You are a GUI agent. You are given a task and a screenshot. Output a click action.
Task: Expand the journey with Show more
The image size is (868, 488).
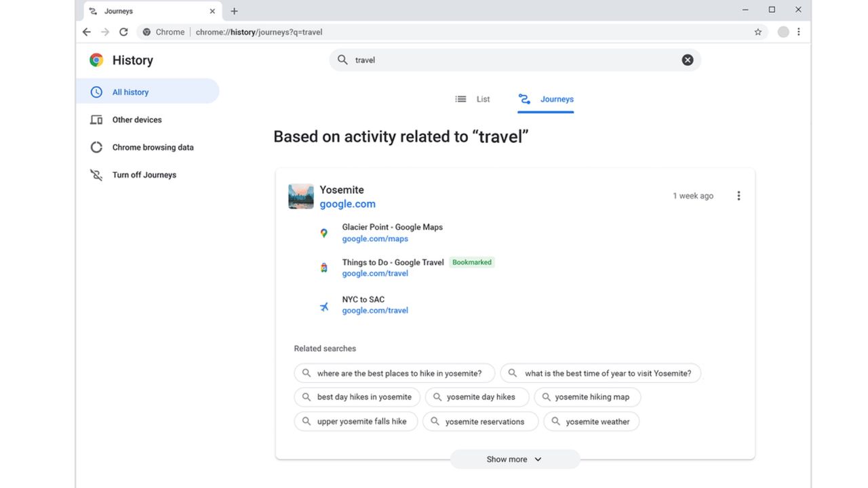515,460
